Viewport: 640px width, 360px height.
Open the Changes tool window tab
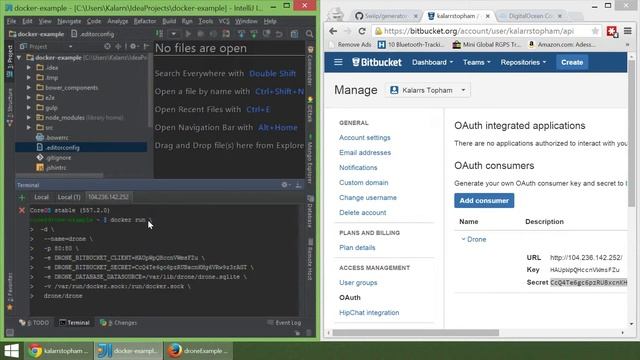[x=119, y=322]
